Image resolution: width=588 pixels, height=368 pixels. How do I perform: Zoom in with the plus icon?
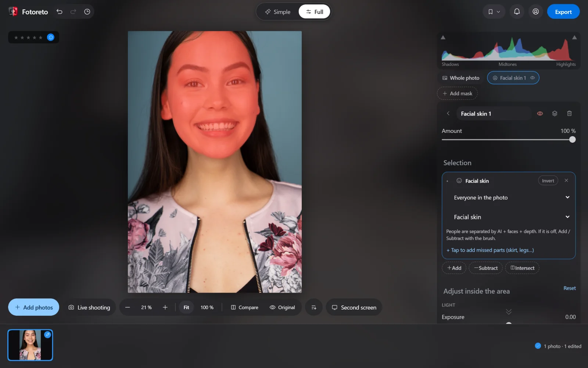(x=165, y=307)
